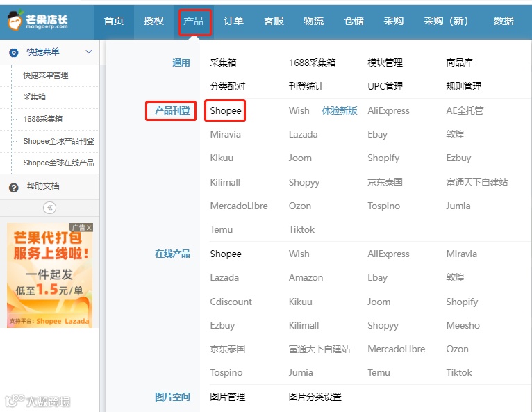Select 1688采集箱 in the sidebar
532x412 pixels.
click(x=43, y=119)
